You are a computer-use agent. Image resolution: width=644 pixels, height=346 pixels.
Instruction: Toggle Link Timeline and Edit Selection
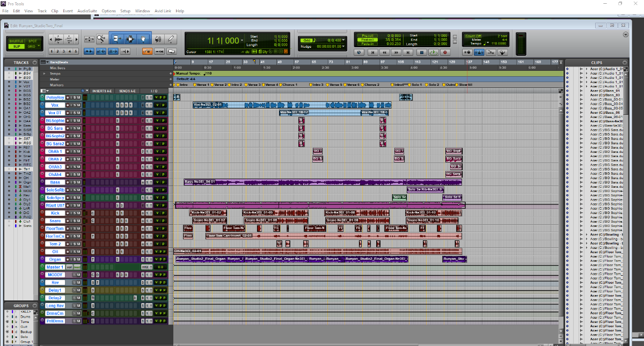pyautogui.click(x=101, y=51)
